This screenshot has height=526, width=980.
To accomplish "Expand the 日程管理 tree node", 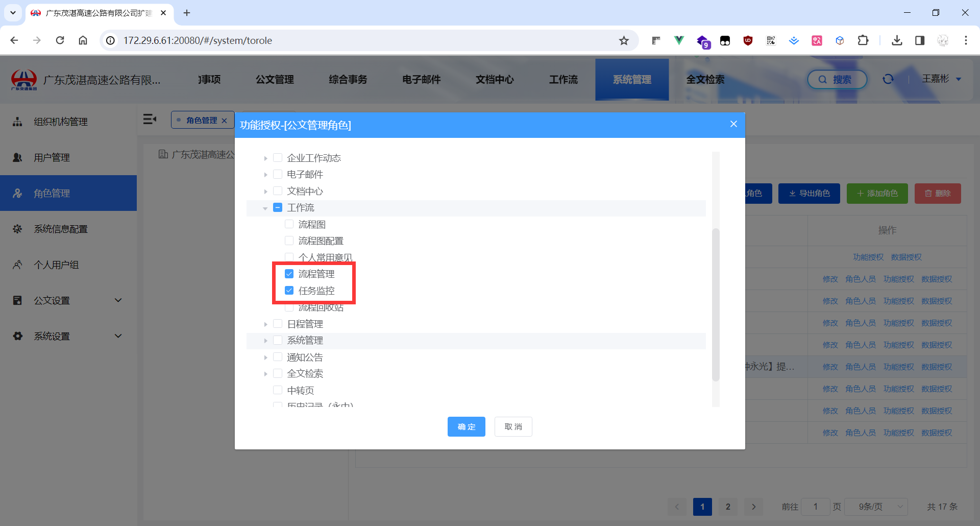I will pyautogui.click(x=265, y=324).
